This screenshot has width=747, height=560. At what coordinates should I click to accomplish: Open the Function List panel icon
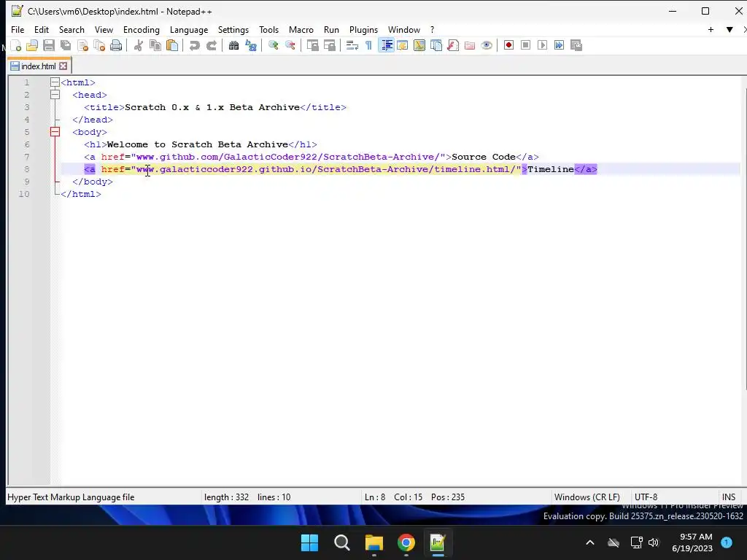coord(453,45)
